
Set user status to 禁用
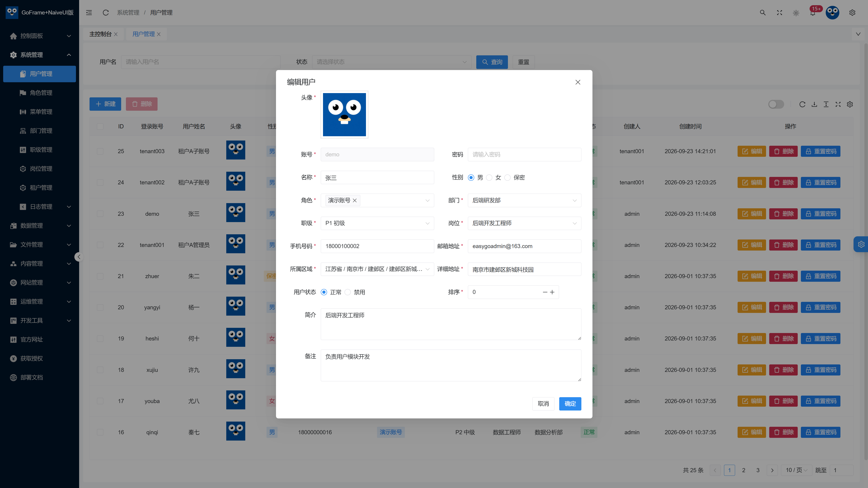click(348, 292)
